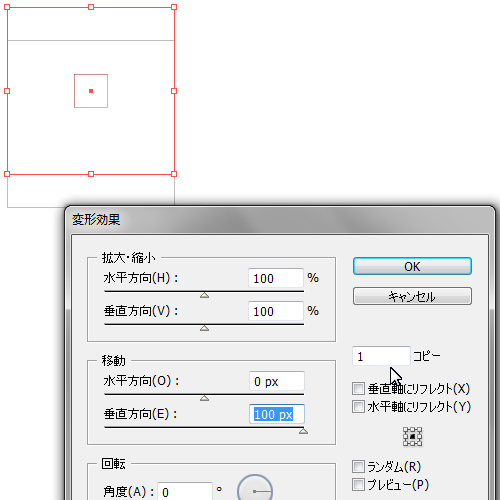Viewport: 500px width, 500px height.
Task: Click the 角度(A) input field
Action: pyautogui.click(x=185, y=491)
